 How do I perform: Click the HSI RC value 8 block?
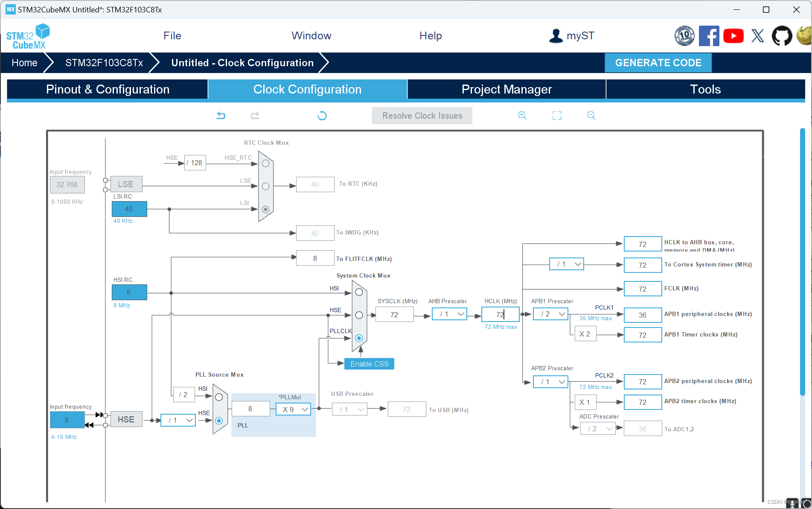click(129, 292)
